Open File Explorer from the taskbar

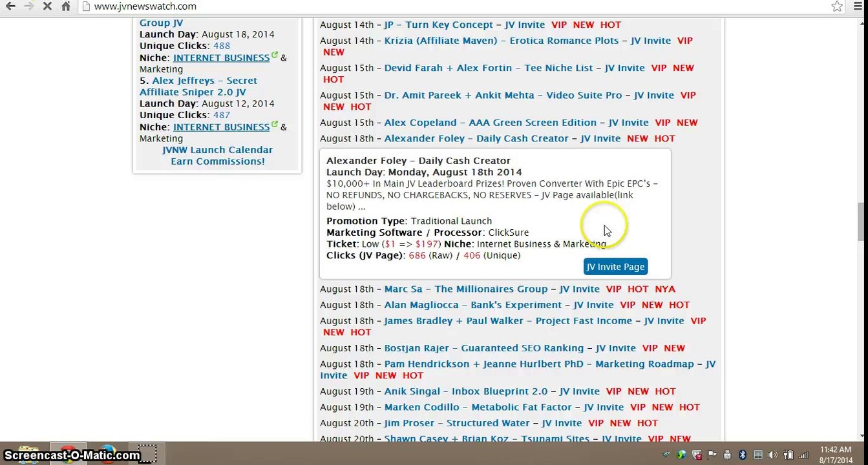[29, 453]
